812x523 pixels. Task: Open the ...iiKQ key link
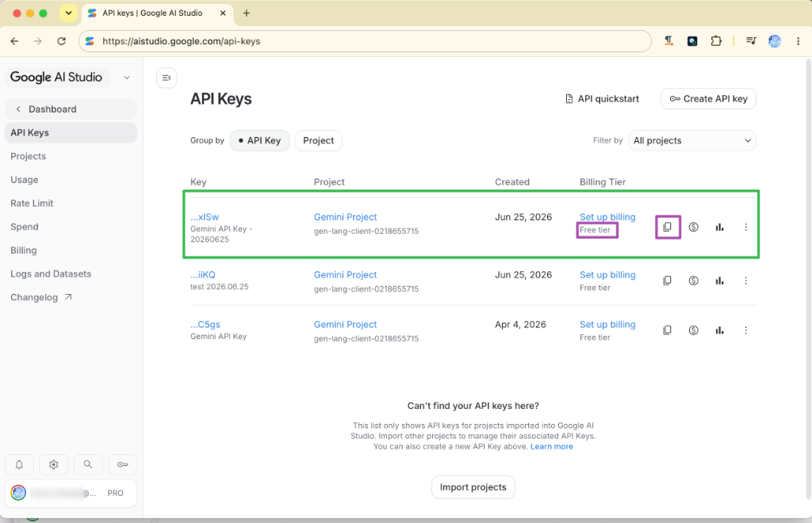click(202, 275)
